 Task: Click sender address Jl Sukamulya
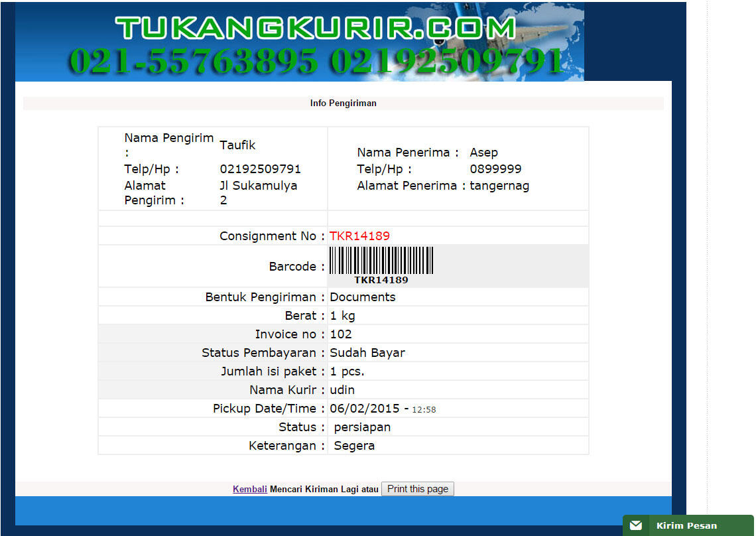click(259, 192)
